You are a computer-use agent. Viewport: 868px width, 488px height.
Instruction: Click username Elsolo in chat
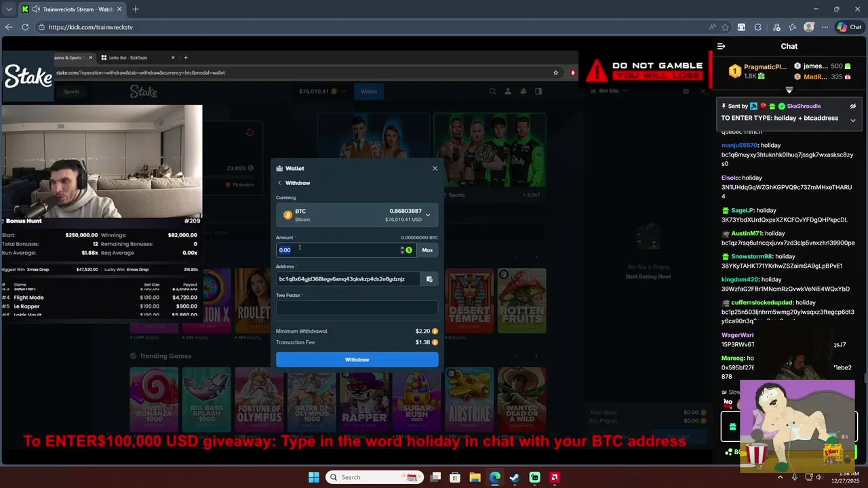click(730, 178)
